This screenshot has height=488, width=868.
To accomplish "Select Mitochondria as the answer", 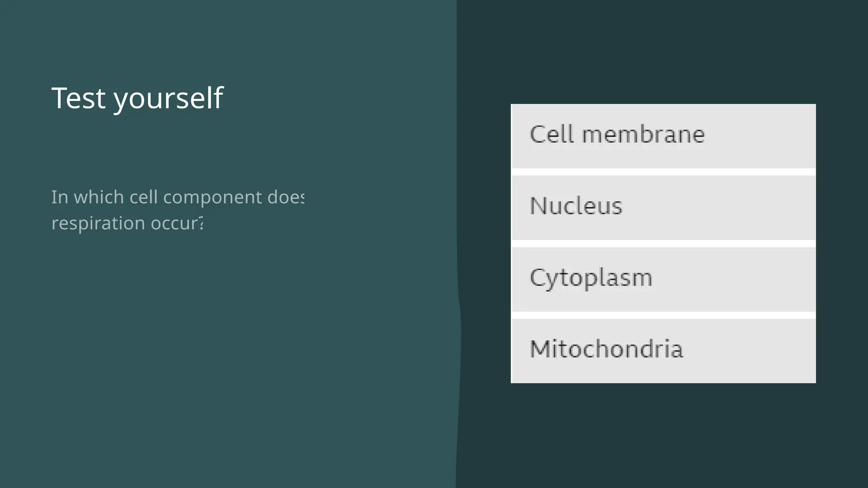I will click(663, 350).
